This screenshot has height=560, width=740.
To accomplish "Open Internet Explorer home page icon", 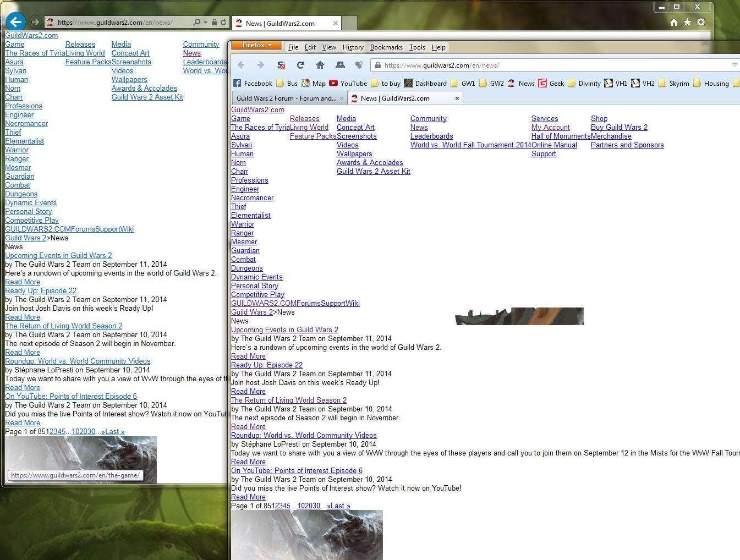I will tap(674, 23).
